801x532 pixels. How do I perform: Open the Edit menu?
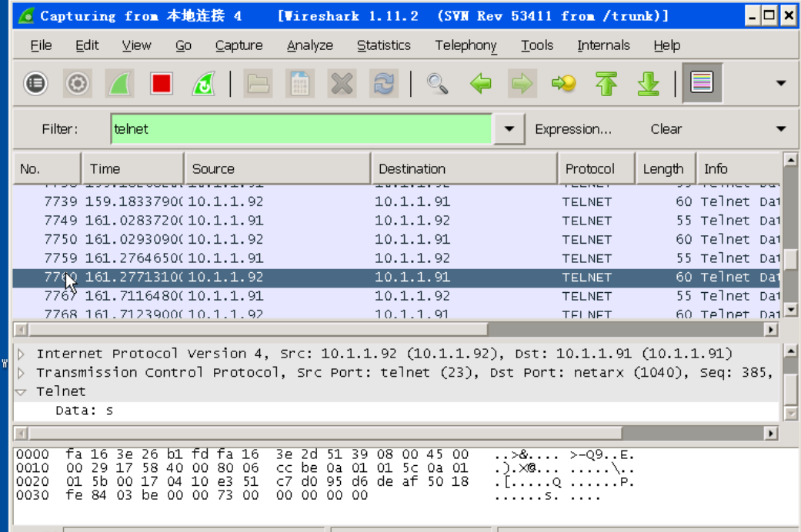point(87,45)
